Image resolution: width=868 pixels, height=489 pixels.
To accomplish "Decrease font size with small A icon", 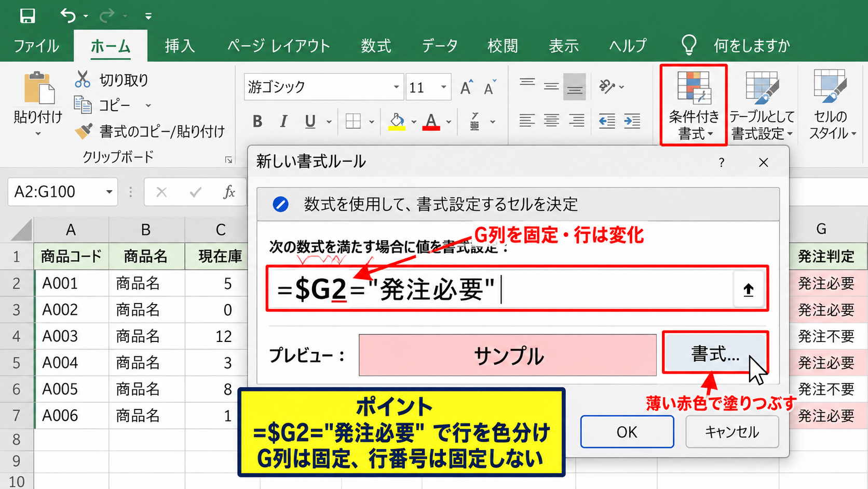I will click(x=490, y=87).
